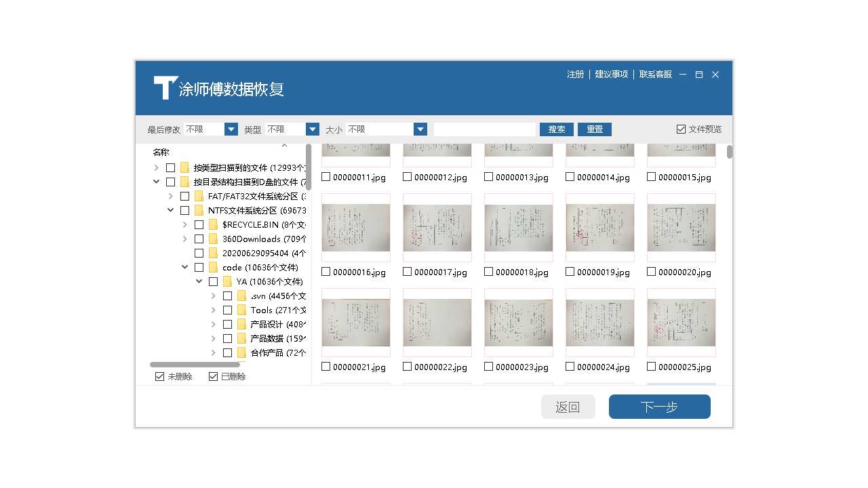
Task: Disable the 文件预览 checkbox
Action: click(679, 129)
